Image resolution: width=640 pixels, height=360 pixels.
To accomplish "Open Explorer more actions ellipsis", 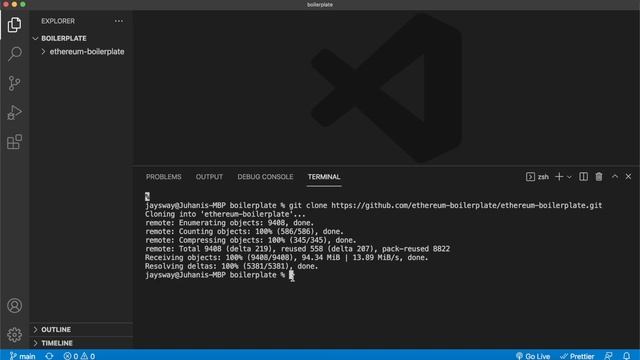I will point(119,21).
